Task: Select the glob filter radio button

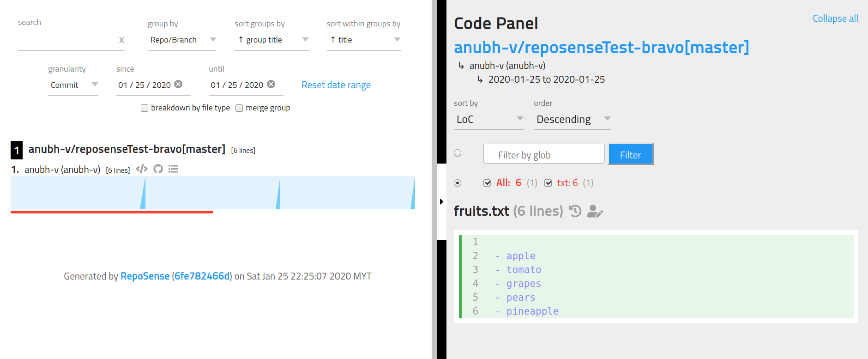Action: [x=458, y=153]
